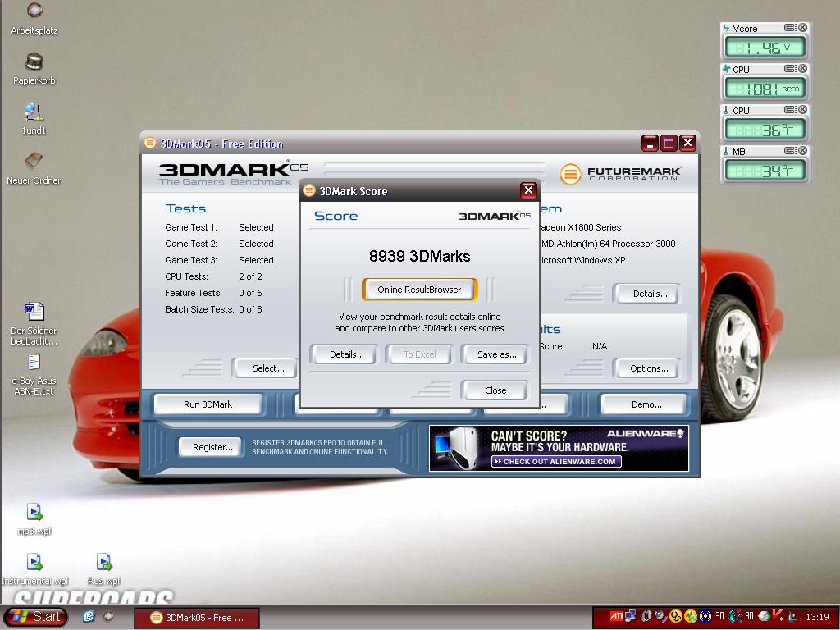Select the Rus.wpl playlist icon

[104, 569]
